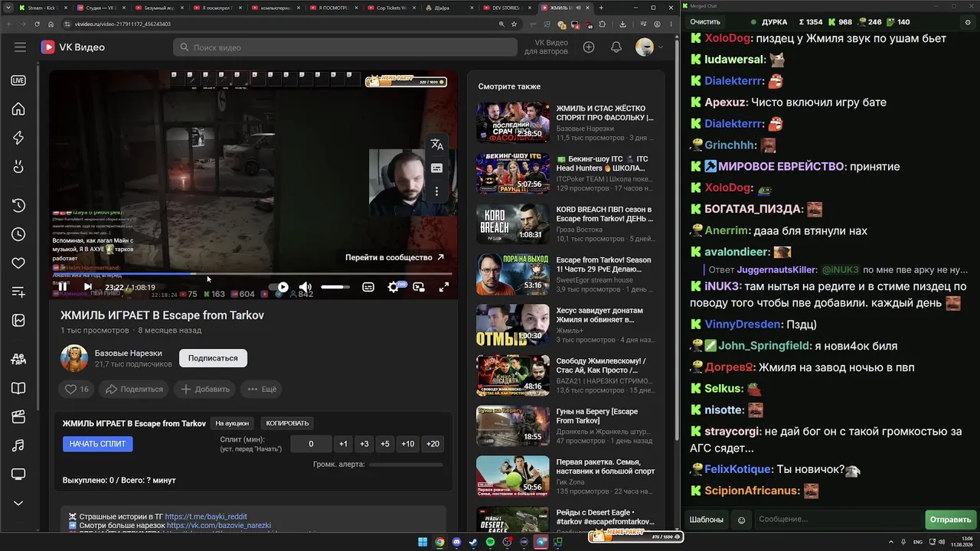Open the 'Детям' kids section in sidebar
The image size is (980, 551).
coord(18,359)
